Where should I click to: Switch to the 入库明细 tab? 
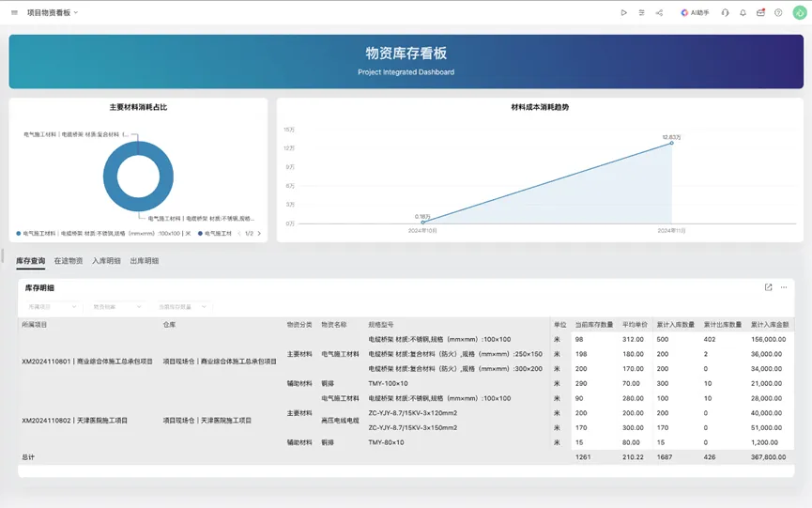106,261
